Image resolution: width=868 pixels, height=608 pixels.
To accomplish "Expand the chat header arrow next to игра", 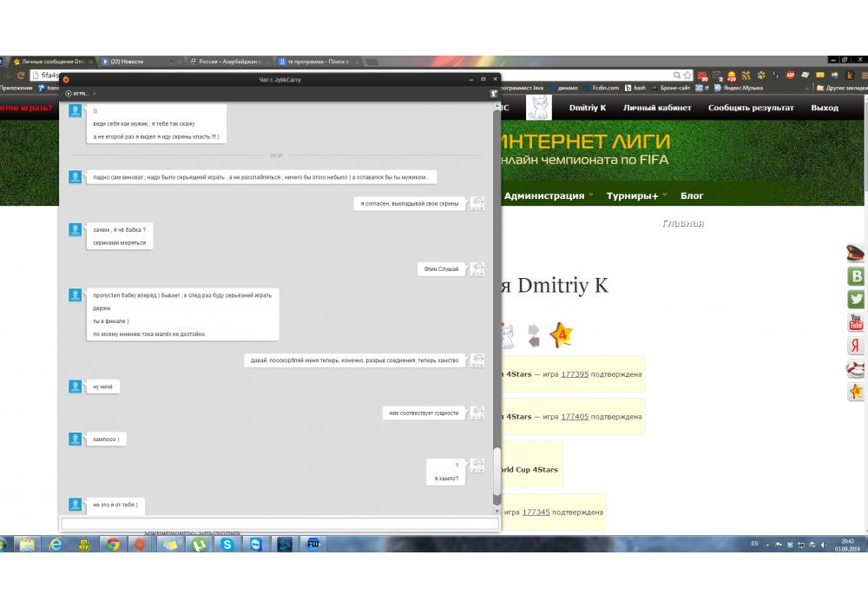I will click(x=95, y=93).
